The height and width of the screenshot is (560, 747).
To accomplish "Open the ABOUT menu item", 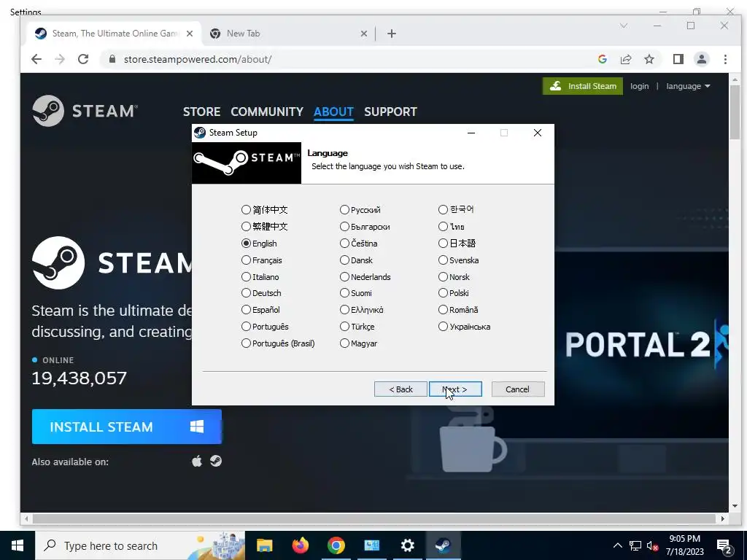I will [x=333, y=112].
